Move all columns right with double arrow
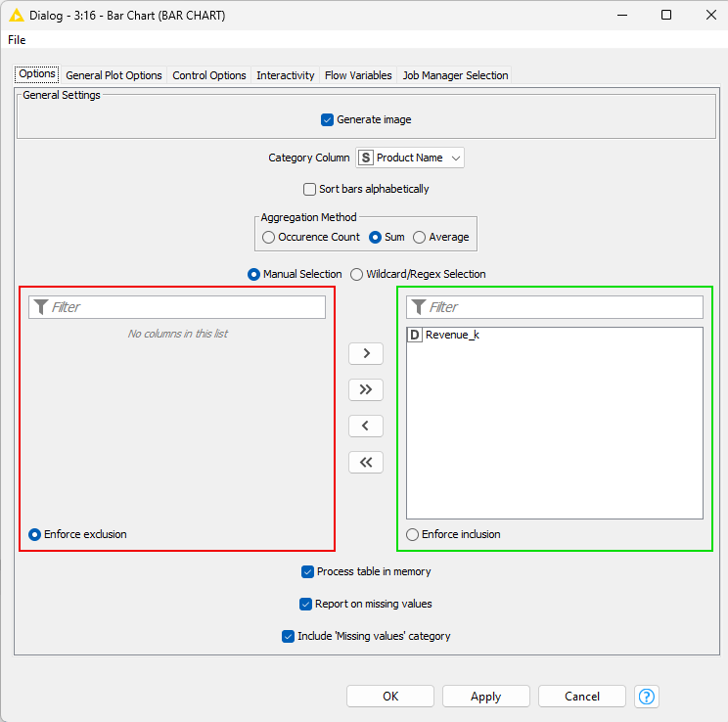Image resolution: width=728 pixels, height=722 pixels. 366,389
